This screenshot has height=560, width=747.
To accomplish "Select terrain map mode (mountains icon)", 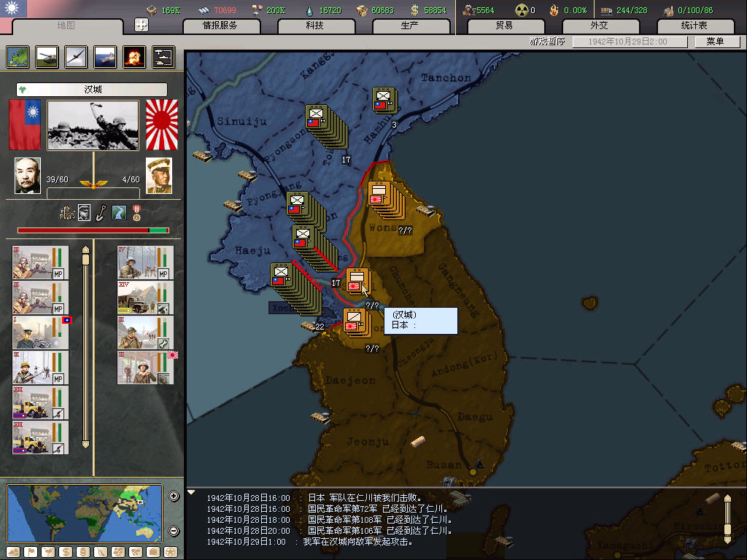I will [13, 552].
